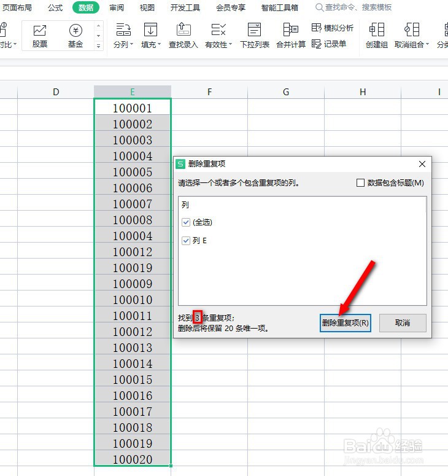Open the 开发工具 ribbon tab

185,7
